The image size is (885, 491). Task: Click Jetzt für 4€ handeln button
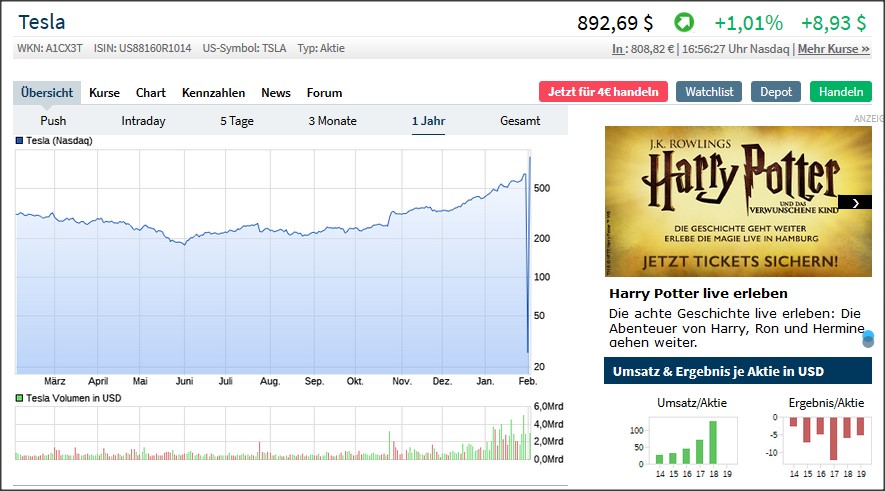pos(603,91)
